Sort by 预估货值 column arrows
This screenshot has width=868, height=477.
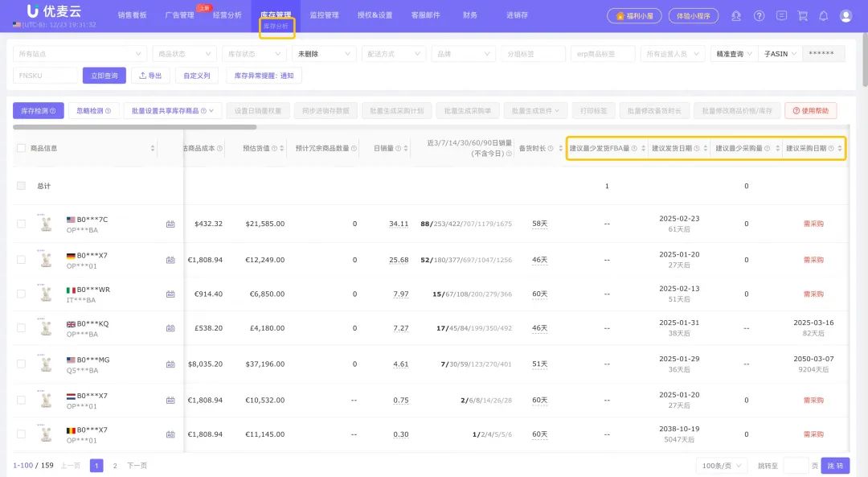tap(282, 149)
